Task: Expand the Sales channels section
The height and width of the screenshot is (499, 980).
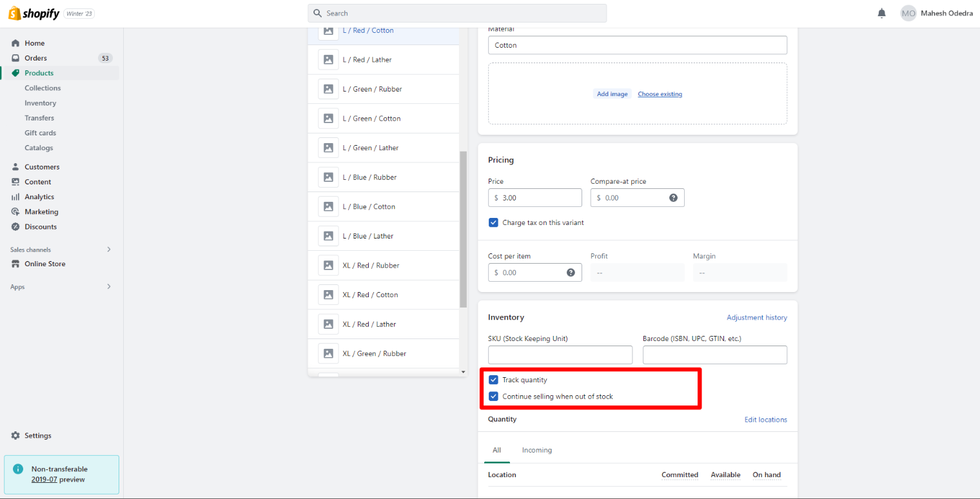Action: point(108,249)
